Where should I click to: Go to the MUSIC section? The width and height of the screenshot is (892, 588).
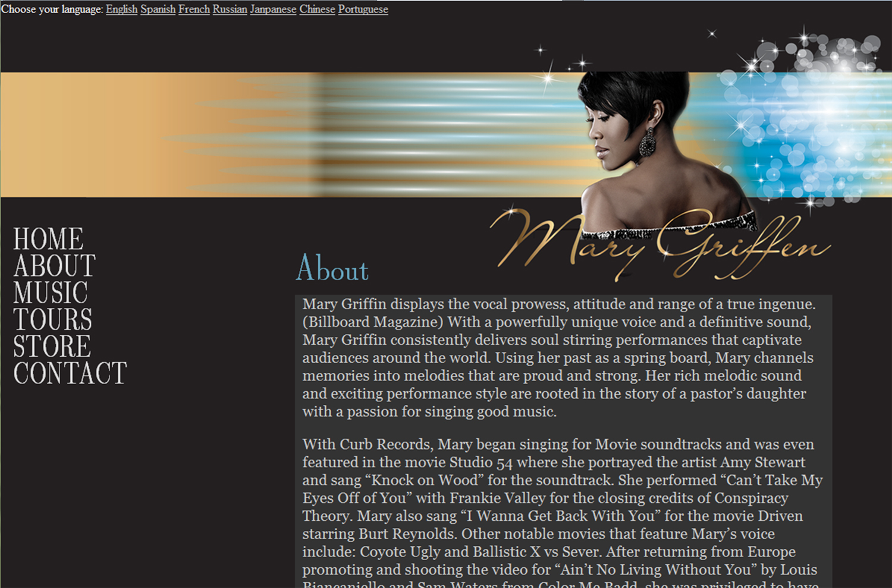pyautogui.click(x=51, y=293)
